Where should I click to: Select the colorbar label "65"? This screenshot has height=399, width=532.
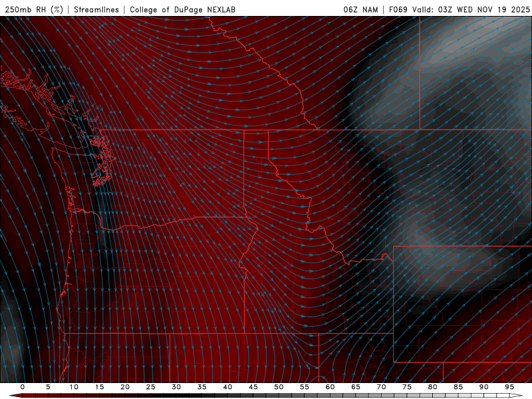coord(356,387)
